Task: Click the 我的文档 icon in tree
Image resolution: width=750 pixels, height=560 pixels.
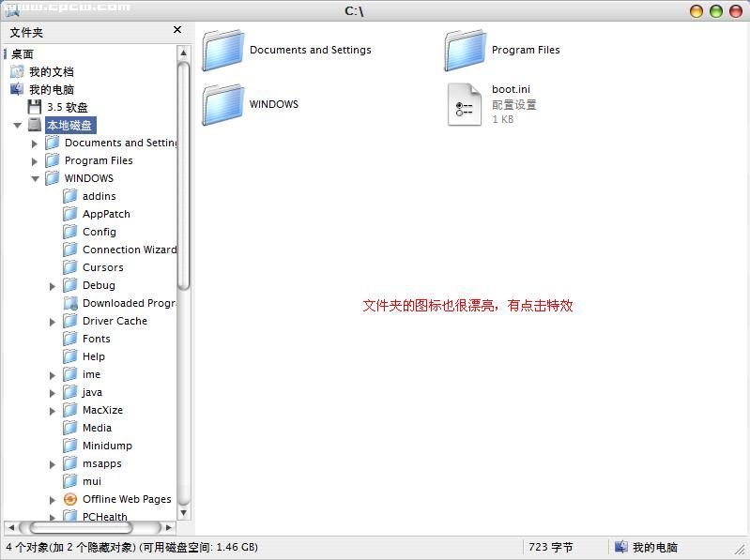Action: click(x=17, y=71)
